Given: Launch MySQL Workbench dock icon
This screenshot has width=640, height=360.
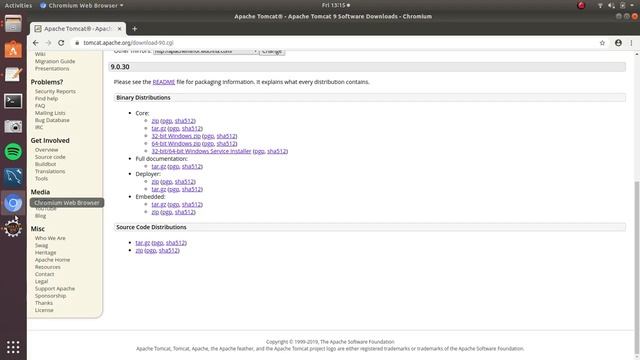Looking at the screenshot, I should (13, 177).
